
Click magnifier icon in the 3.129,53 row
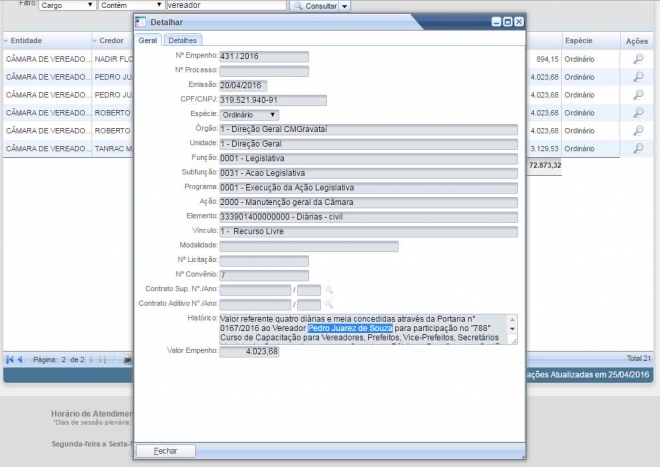point(638,149)
